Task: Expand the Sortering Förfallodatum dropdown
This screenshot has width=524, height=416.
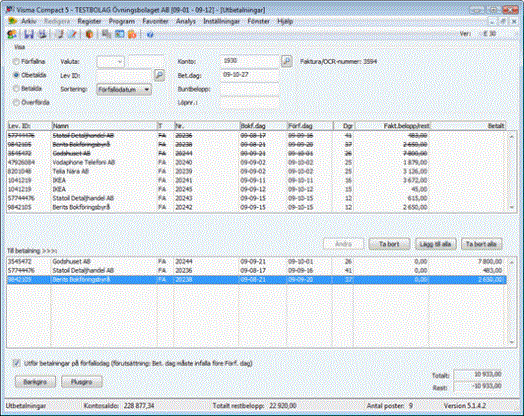Action: [124, 90]
